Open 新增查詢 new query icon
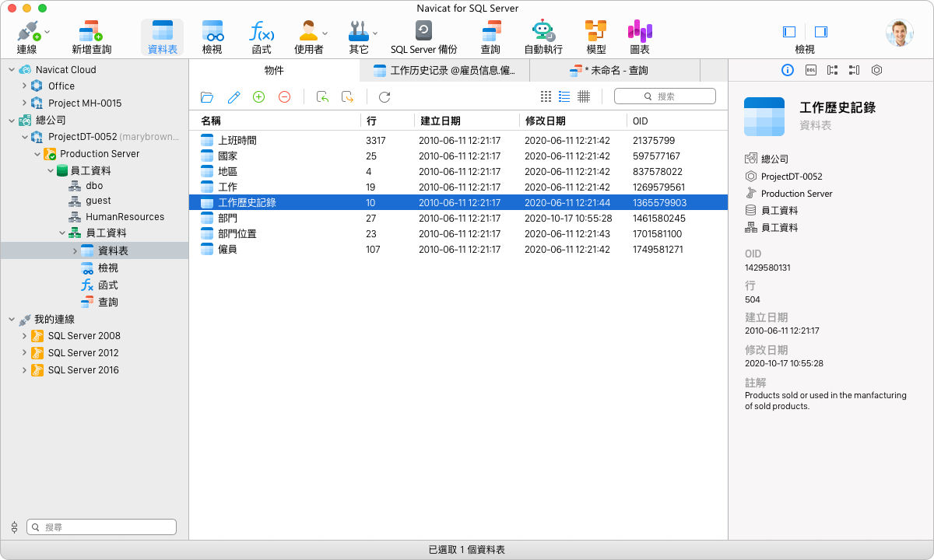The image size is (934, 560). coord(91,32)
